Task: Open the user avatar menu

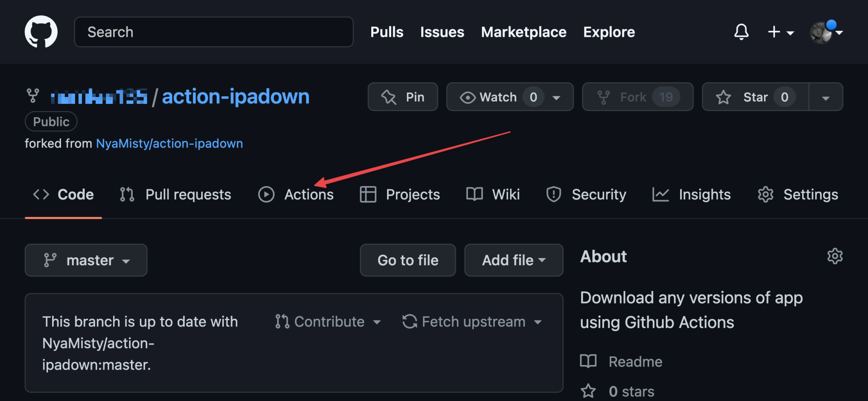Action: click(826, 32)
